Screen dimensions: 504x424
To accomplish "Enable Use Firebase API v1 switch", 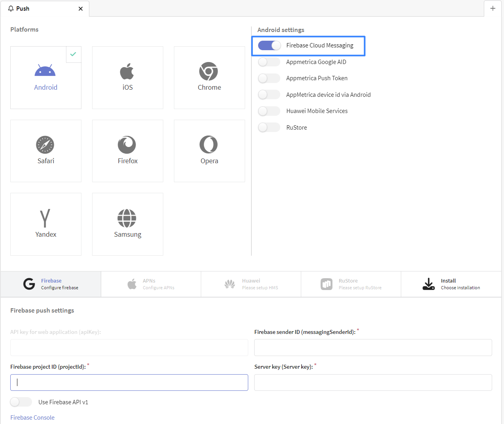I will (21, 402).
